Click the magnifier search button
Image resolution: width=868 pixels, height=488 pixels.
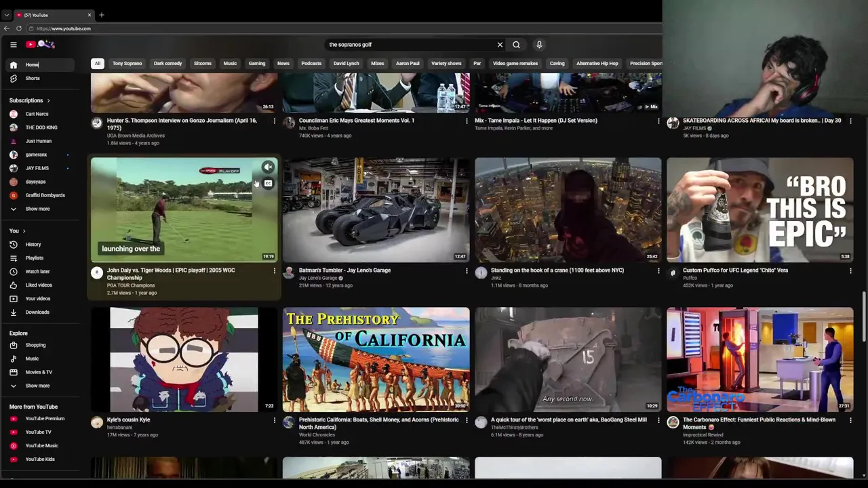coord(516,45)
